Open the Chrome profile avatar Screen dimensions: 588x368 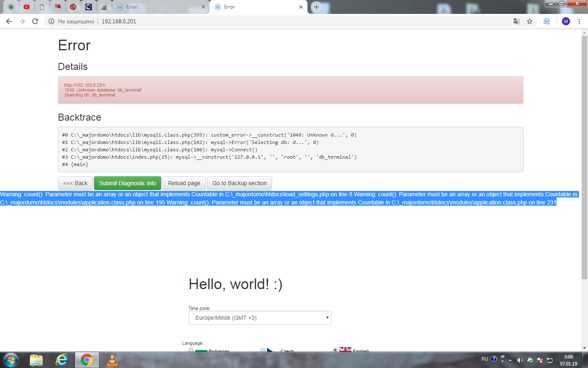pyautogui.click(x=566, y=21)
